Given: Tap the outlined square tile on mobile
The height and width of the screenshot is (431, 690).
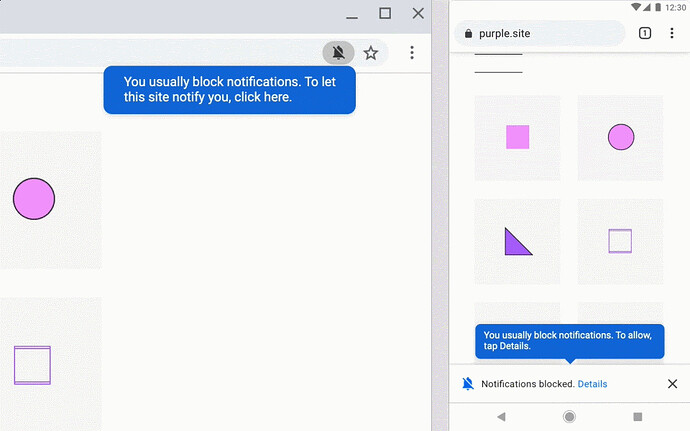Looking at the screenshot, I should click(x=620, y=241).
